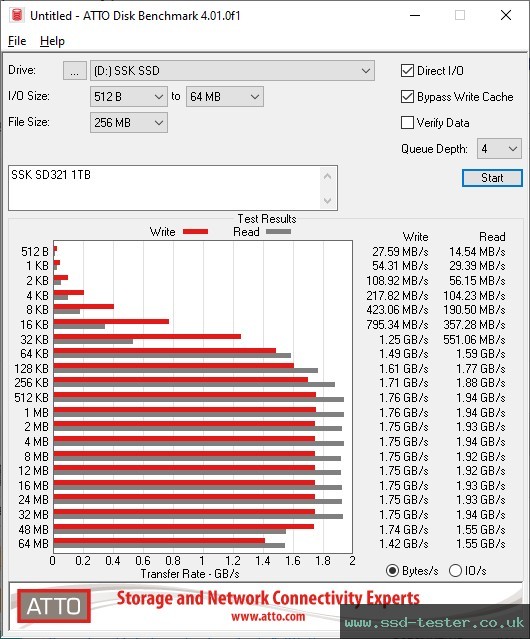Viewport: 530px width, 639px height.
Task: Click the 32 KB read value 551.06 MB/s
Action: pos(474,340)
